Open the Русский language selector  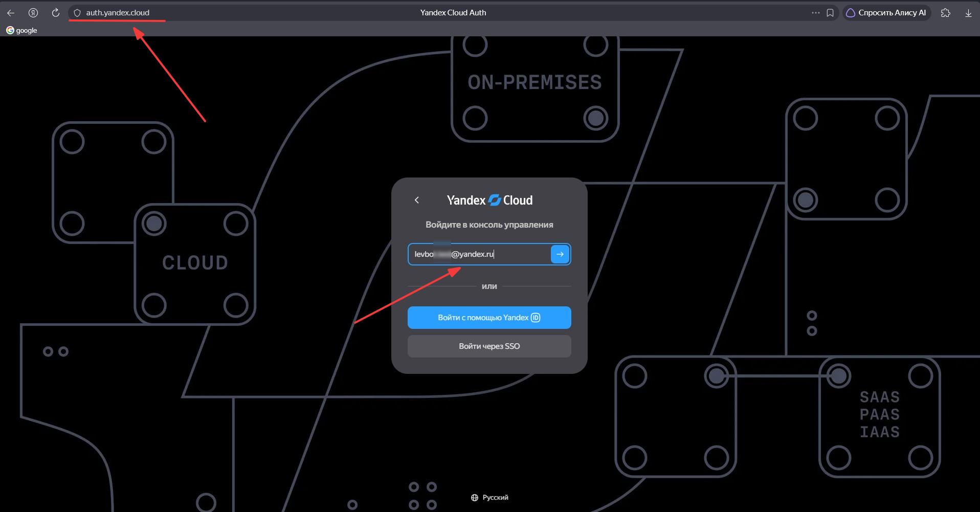[x=489, y=498]
